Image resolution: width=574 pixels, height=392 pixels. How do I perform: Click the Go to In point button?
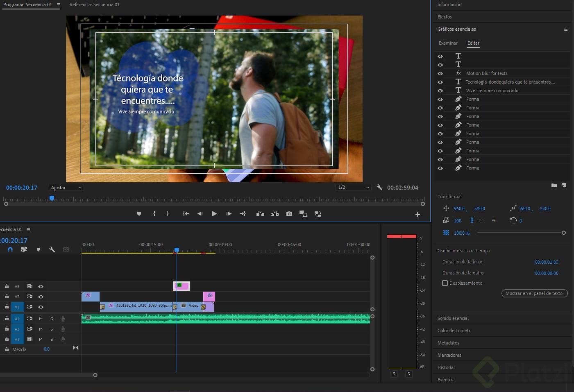(x=186, y=214)
